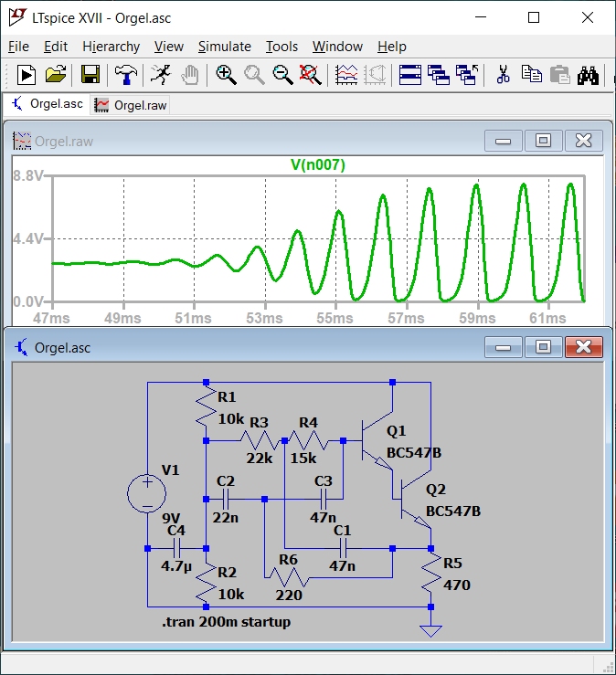Click the binoculars Find icon
Screen dimensions: 616x675
point(588,75)
